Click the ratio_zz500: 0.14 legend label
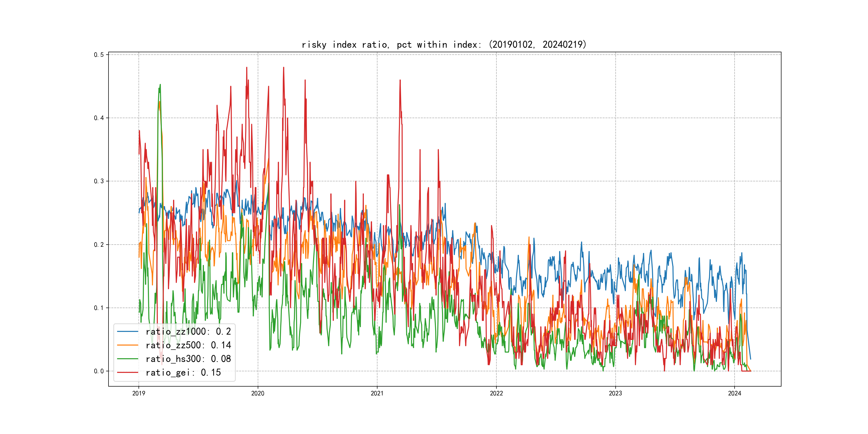868x434 pixels. (188, 345)
